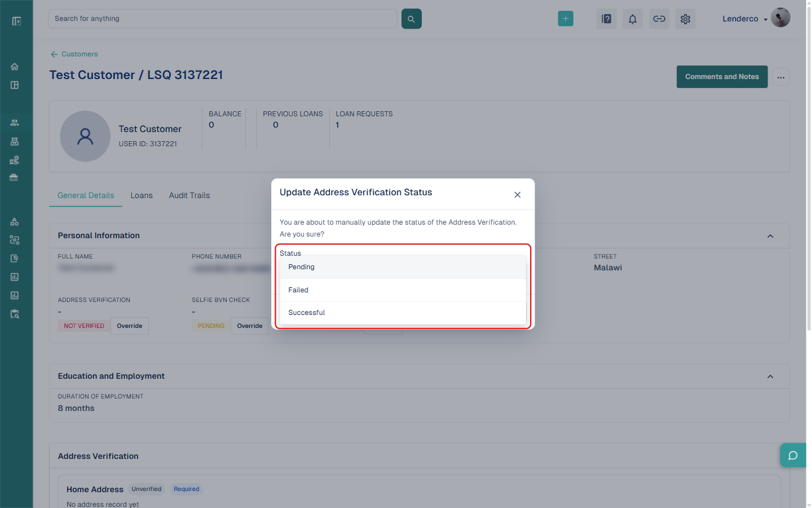Image resolution: width=812 pixels, height=508 pixels.
Task: Open the Home icon in sidebar
Action: (15, 67)
